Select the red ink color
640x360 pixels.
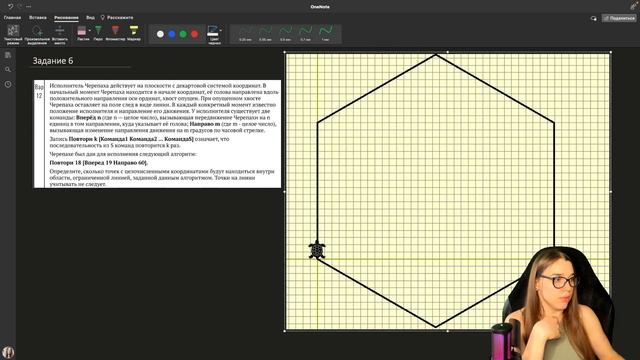195,34
